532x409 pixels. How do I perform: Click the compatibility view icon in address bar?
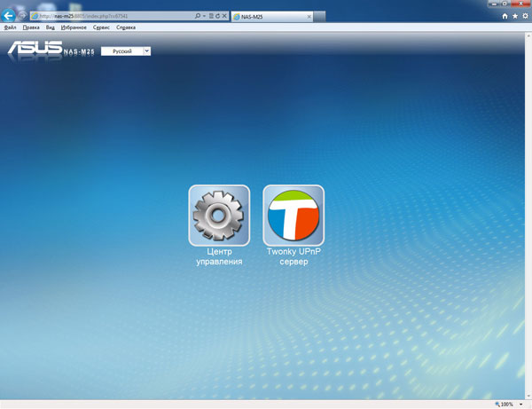point(211,16)
